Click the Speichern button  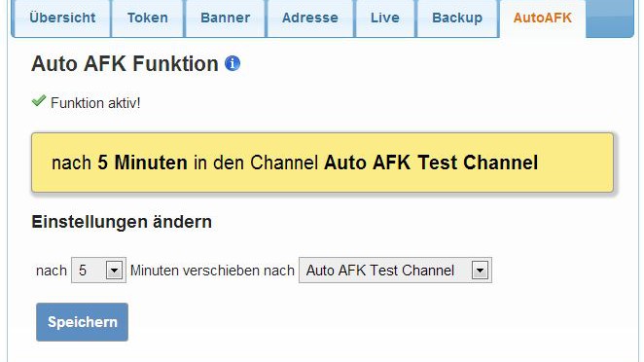coord(82,322)
